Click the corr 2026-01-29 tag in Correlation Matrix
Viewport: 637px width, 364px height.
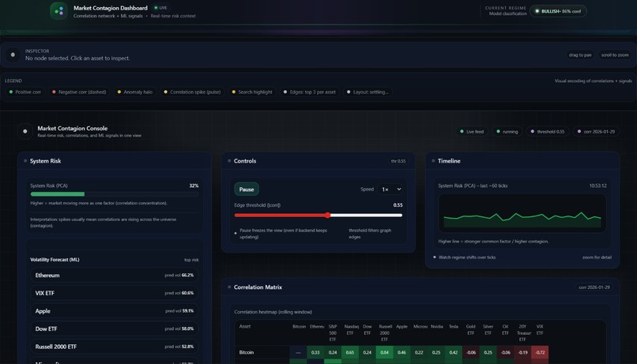pos(594,287)
